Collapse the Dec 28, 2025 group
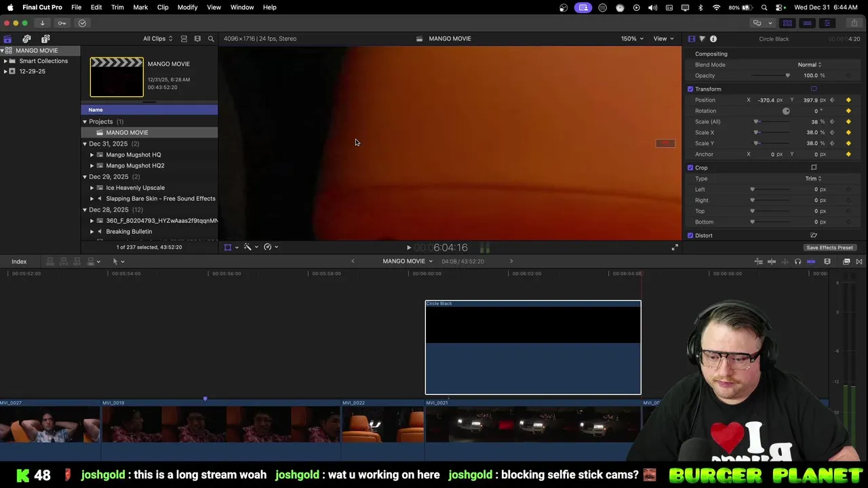 coord(85,209)
